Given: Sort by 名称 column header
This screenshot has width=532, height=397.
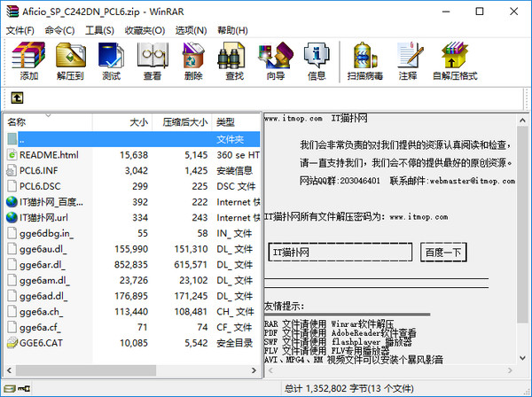Looking at the screenshot, I should 48,122.
